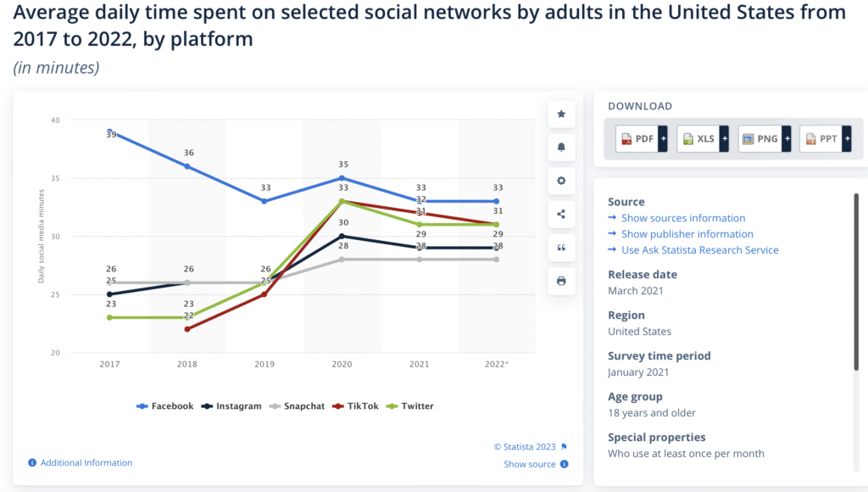Open citation options via the quotation icon

(x=560, y=247)
